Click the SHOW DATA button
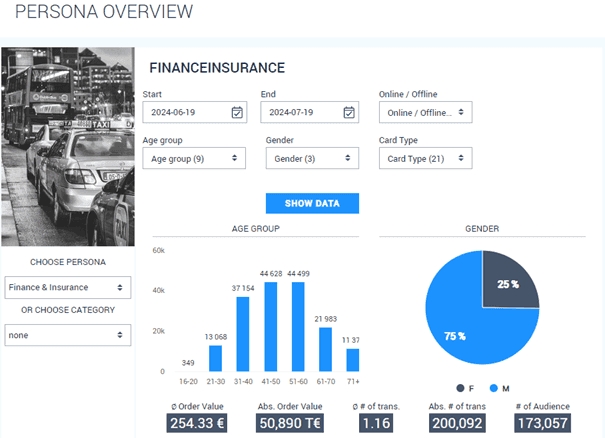The width and height of the screenshot is (605, 438). pyautogui.click(x=312, y=203)
